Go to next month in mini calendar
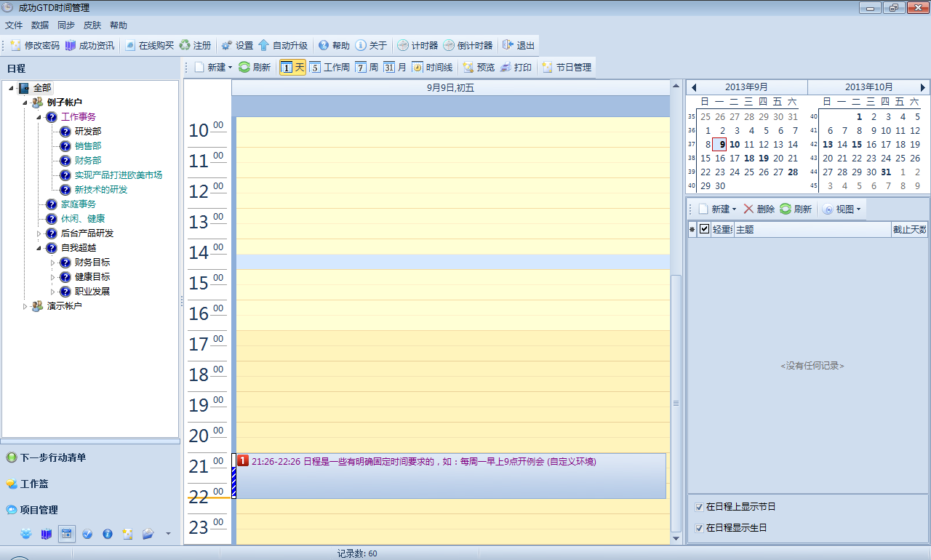The width and height of the screenshot is (931, 560). tap(923, 87)
